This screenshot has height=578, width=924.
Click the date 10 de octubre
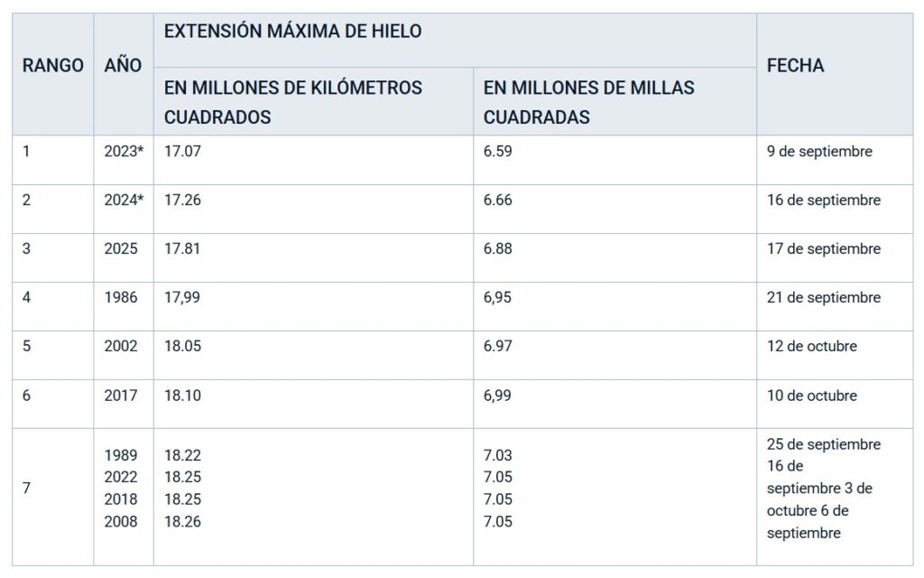pyautogui.click(x=812, y=395)
